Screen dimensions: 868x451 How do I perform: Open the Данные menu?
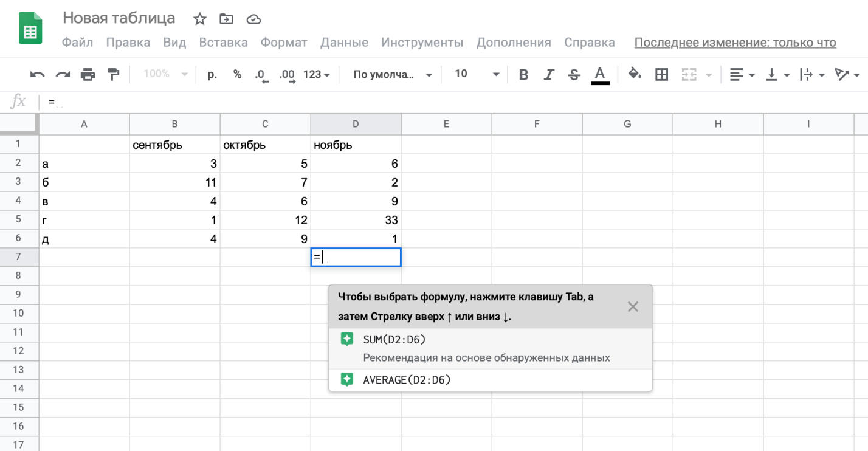[x=344, y=43]
